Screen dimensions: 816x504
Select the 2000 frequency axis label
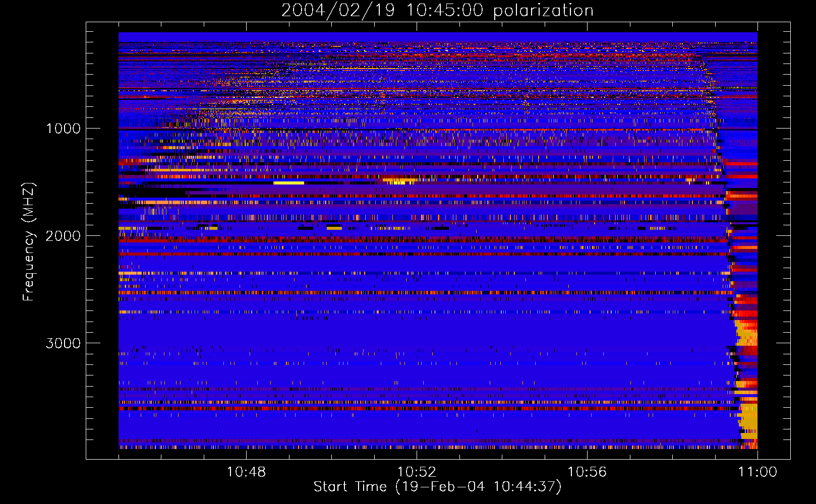[x=63, y=236]
